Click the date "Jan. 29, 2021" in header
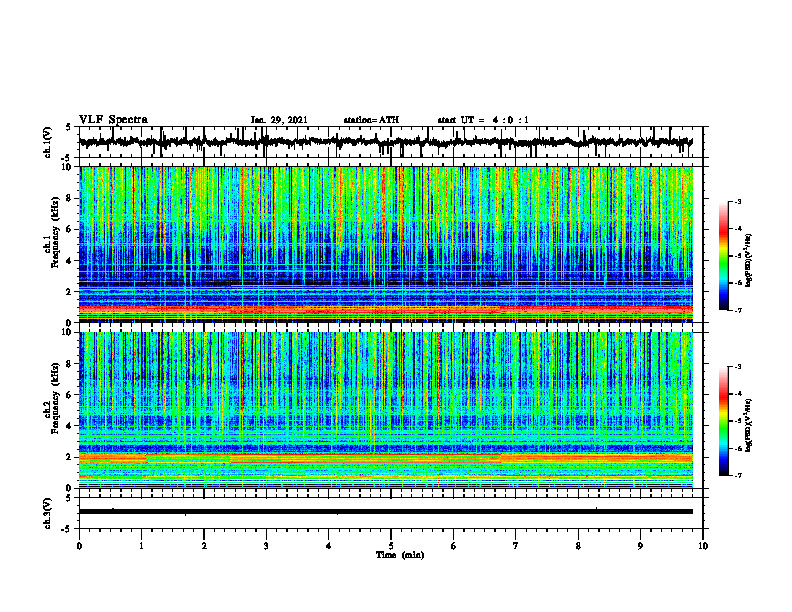The height and width of the screenshot is (612, 792). coord(279,120)
